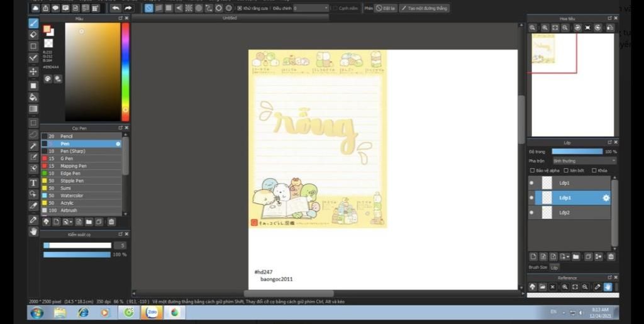The image size is (644, 324).
Task: Select the Magic Wand tool
Action: (x=33, y=146)
